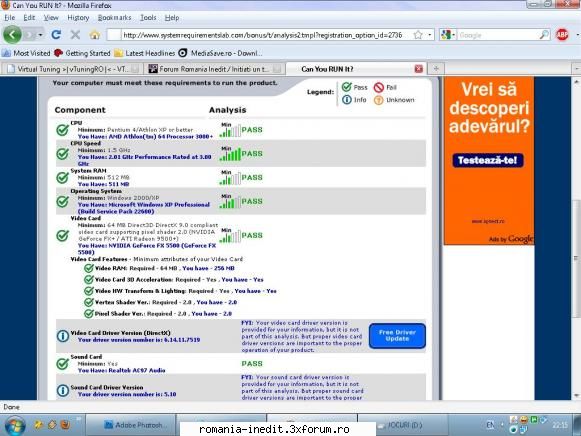
Task: Click the Stop loading X icon
Action: tap(75, 35)
